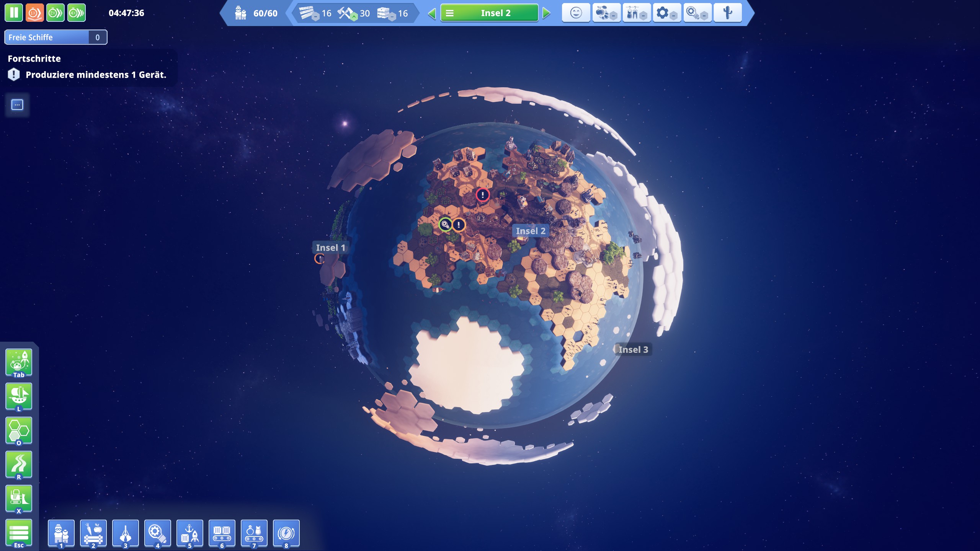Open the gadgets lightbulb overview

pos(697,13)
